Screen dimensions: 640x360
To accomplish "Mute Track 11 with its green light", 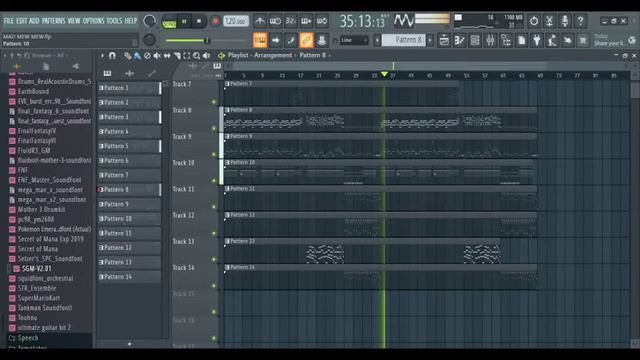I will [214, 207].
